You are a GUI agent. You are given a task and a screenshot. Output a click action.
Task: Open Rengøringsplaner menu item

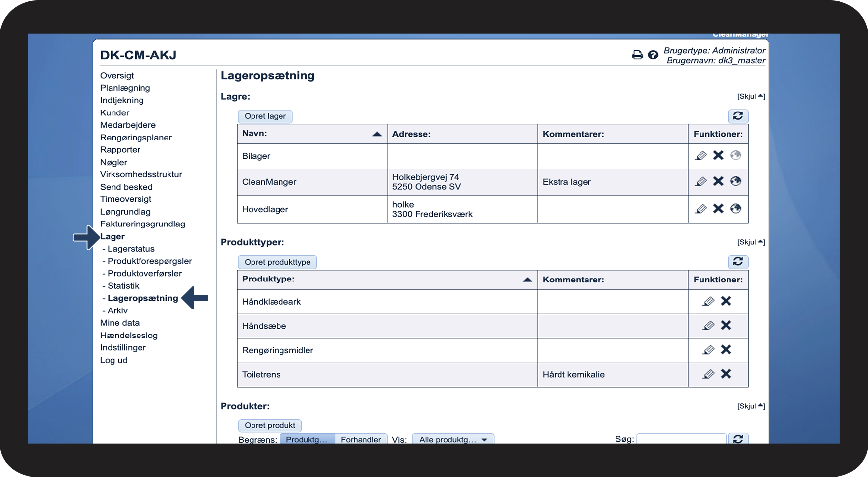(136, 138)
